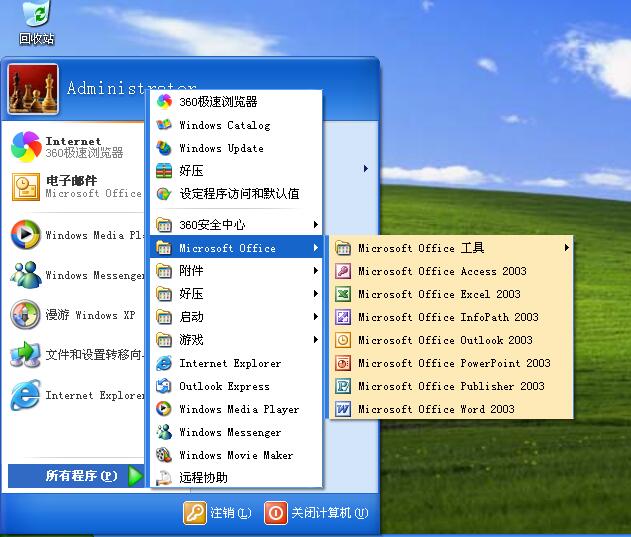Viewport: 631px width, 537px height.
Task: Expand the 好压 folder submenu arrow
Action: pos(316,294)
